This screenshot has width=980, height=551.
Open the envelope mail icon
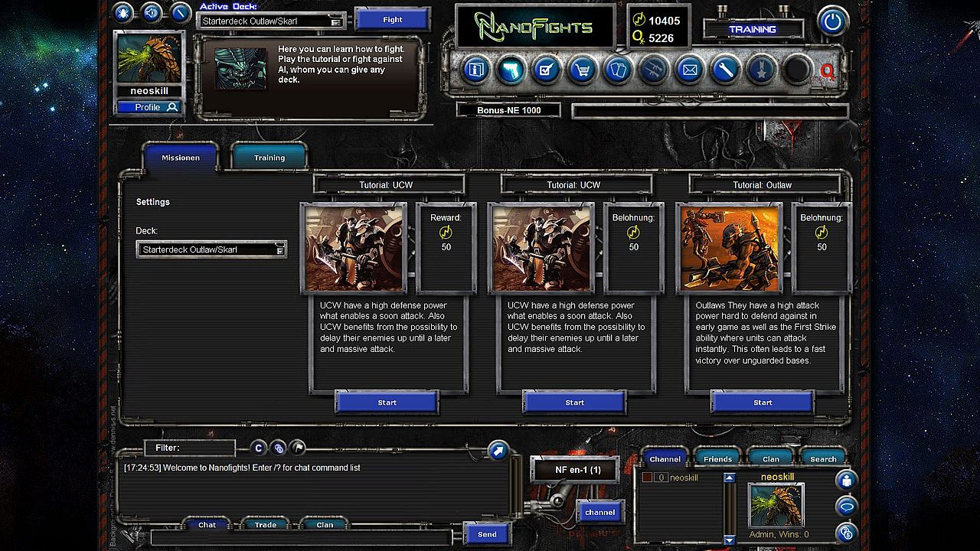click(689, 70)
